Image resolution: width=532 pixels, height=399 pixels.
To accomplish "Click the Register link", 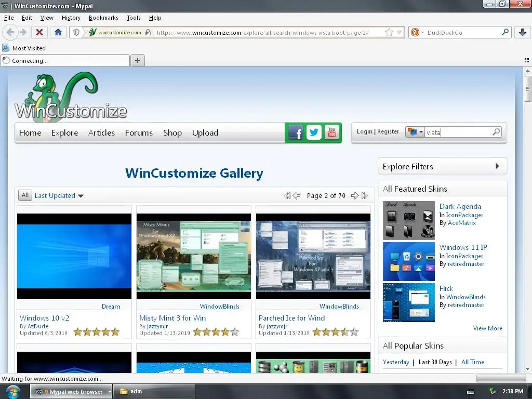I will click(388, 131).
